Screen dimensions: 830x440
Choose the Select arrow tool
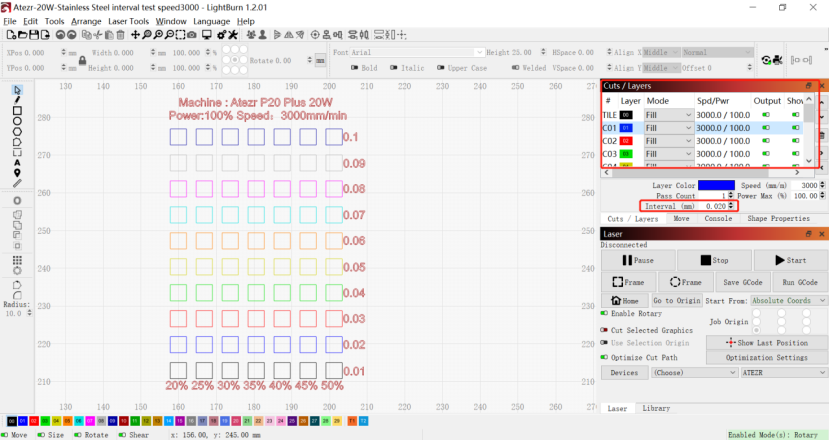(x=17, y=90)
